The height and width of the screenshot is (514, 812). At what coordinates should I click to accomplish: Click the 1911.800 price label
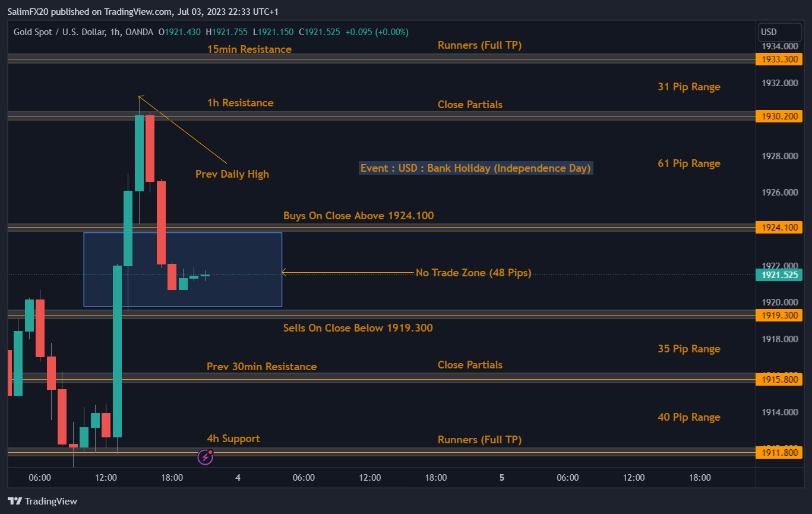pyautogui.click(x=779, y=452)
